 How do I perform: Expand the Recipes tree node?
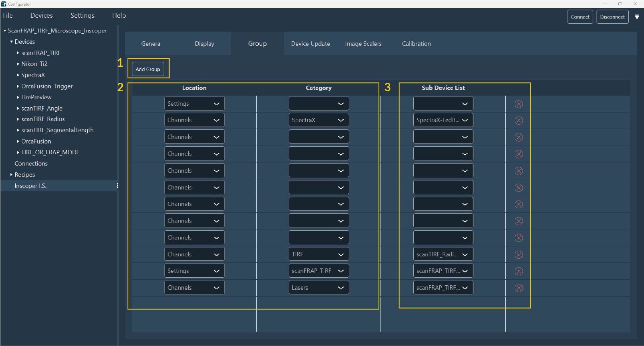[x=11, y=175]
